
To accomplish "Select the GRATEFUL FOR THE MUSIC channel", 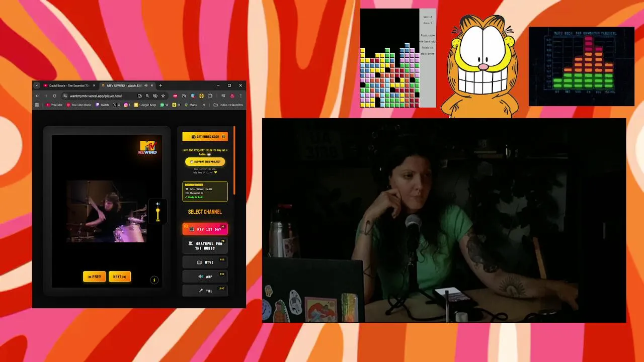I will (x=205, y=246).
